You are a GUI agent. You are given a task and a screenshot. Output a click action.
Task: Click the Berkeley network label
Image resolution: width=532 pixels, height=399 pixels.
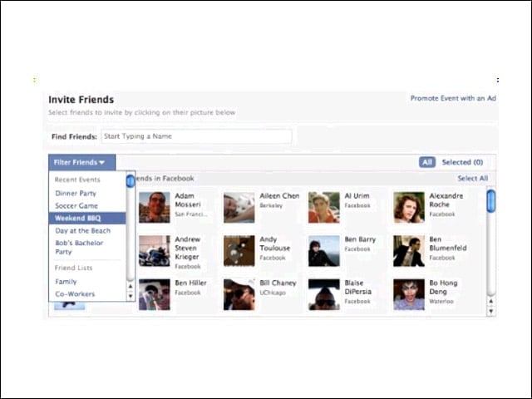pyautogui.click(x=271, y=205)
